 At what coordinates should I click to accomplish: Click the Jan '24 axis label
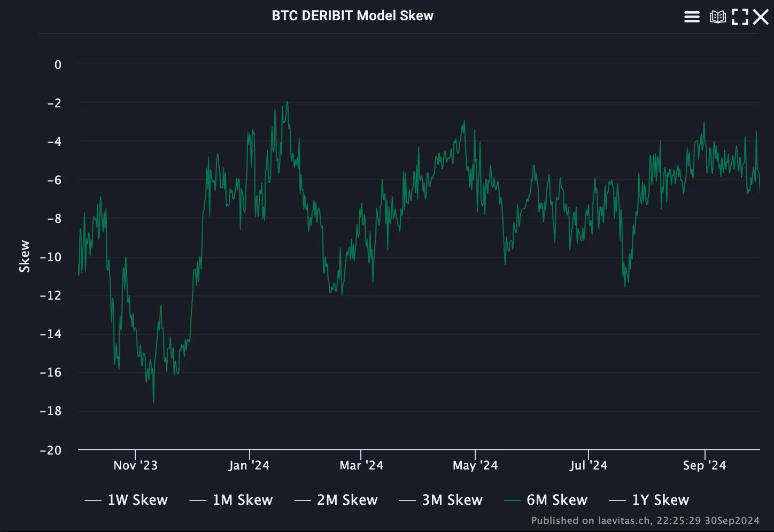pos(249,465)
